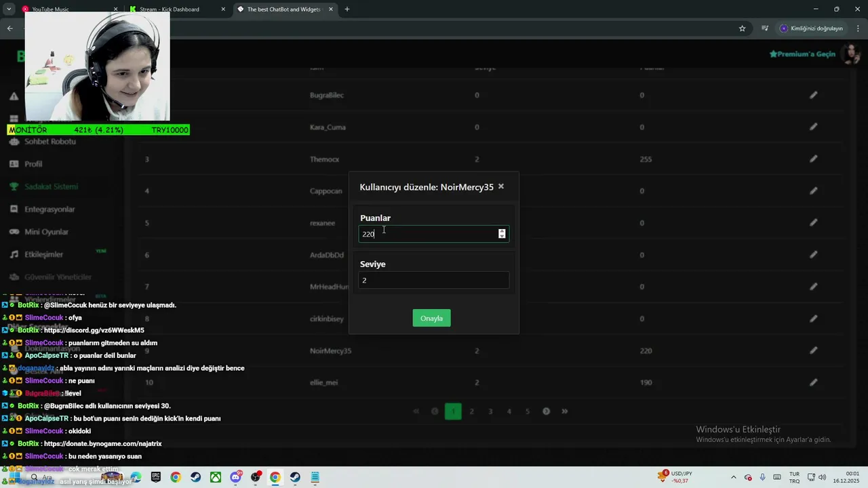
Task: Edit NoirMercy35 row via pencil icon
Action: (814, 350)
